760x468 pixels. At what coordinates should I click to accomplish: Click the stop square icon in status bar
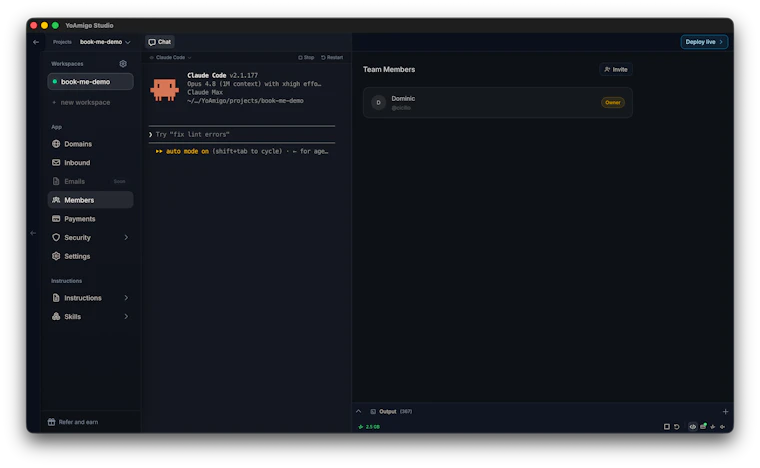coord(666,427)
